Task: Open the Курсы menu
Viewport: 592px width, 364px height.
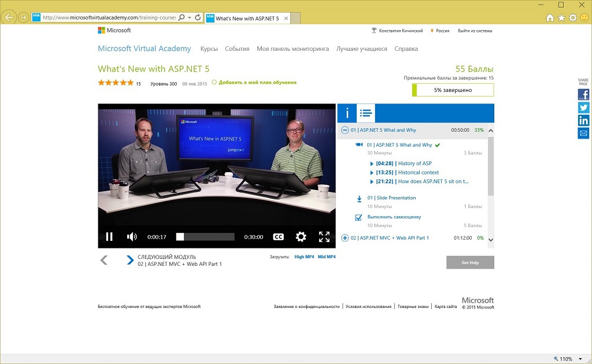Action: pos(209,49)
